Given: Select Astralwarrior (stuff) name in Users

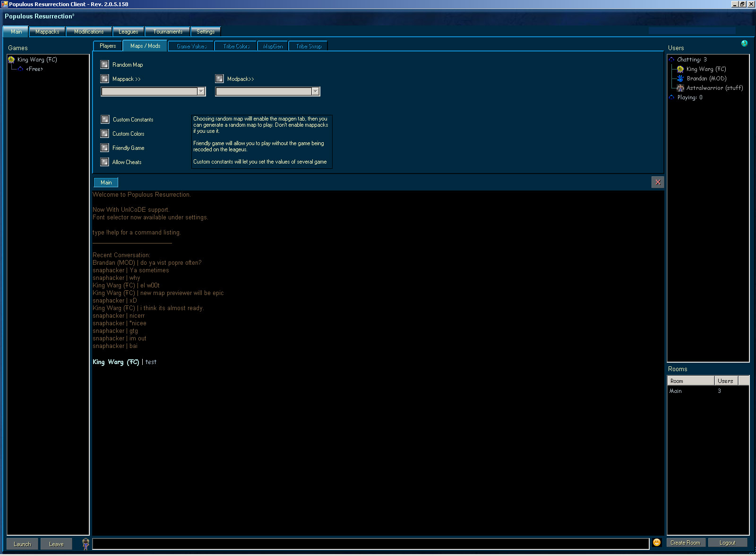Looking at the screenshot, I should (x=714, y=88).
